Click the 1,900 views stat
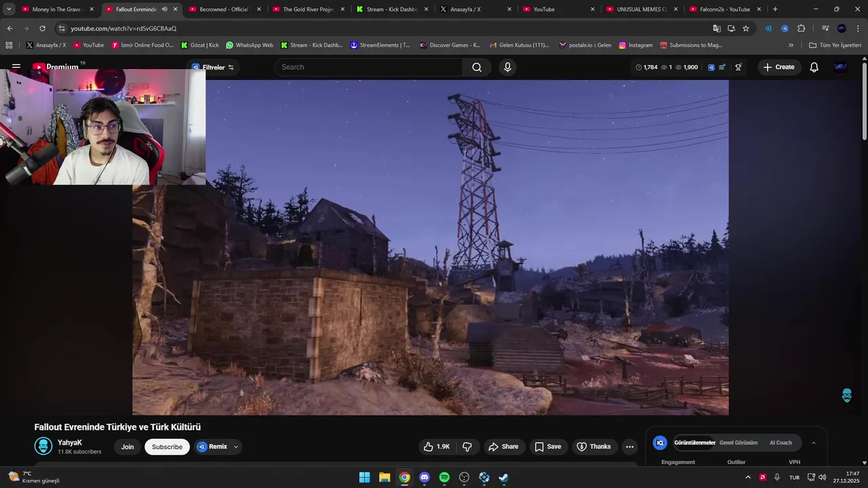868x488 pixels. tap(686, 67)
